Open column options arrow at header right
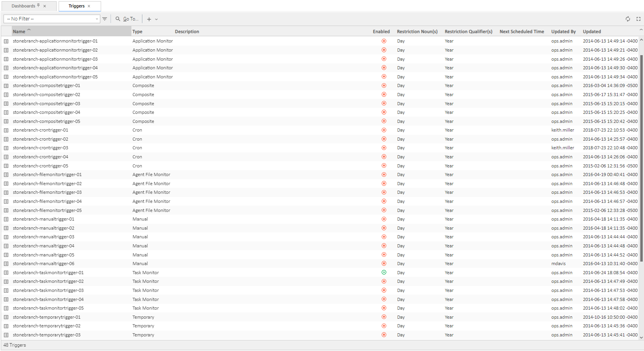This screenshot has height=351, width=644. (641, 30)
